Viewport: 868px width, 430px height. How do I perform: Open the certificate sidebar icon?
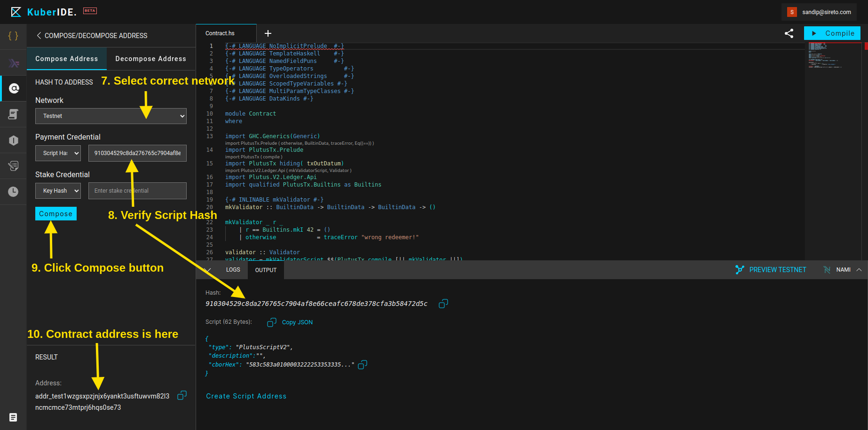(x=13, y=166)
